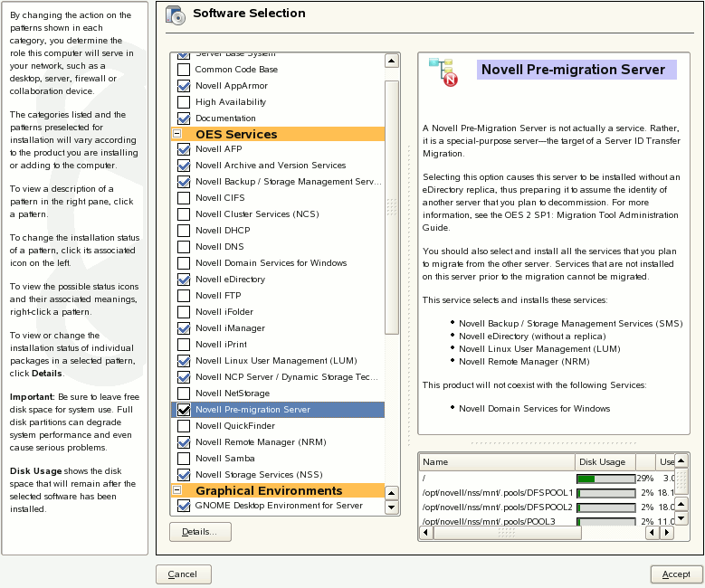Toggle GNOME Desktop Environment for Server checkbox

tap(184, 506)
